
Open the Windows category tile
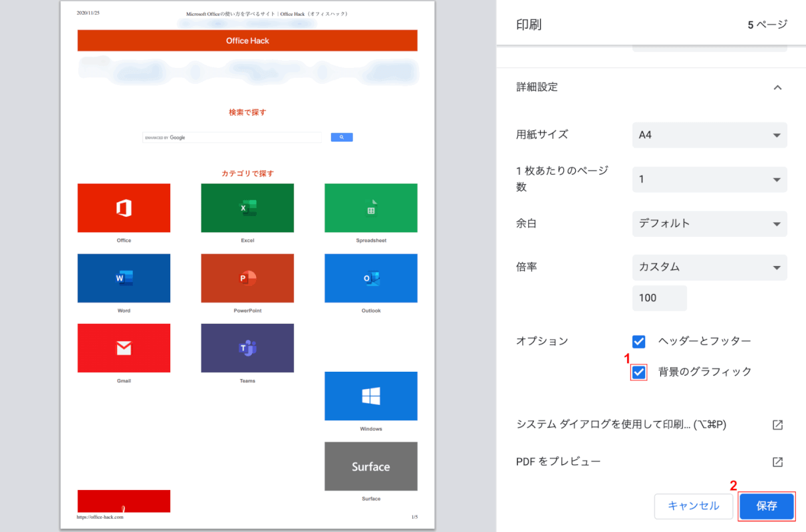pos(370,396)
